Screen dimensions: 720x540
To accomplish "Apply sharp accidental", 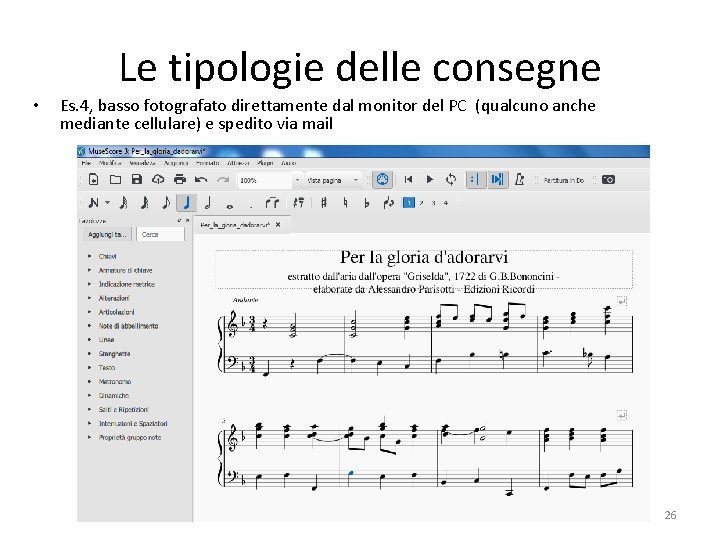I will 324,202.
